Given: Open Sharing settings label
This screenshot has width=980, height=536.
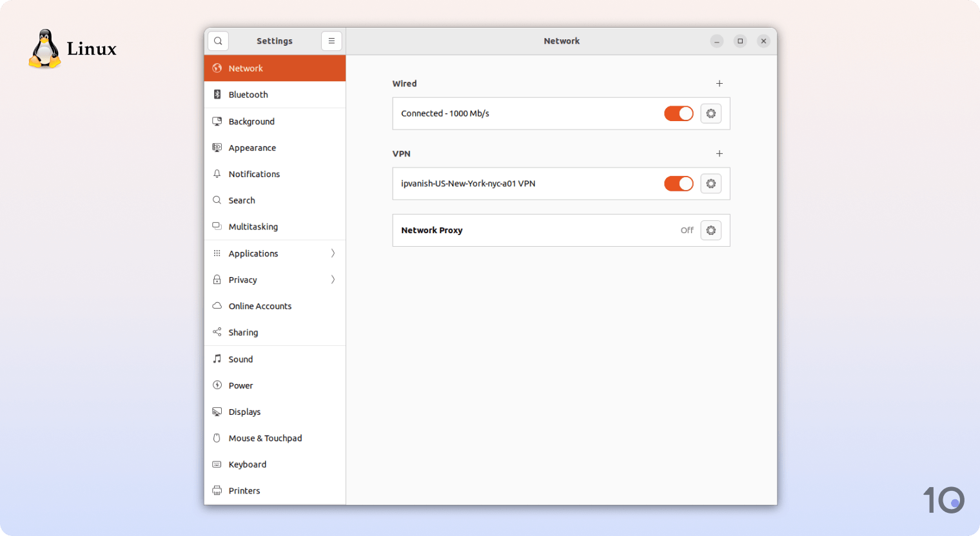Looking at the screenshot, I should point(243,332).
